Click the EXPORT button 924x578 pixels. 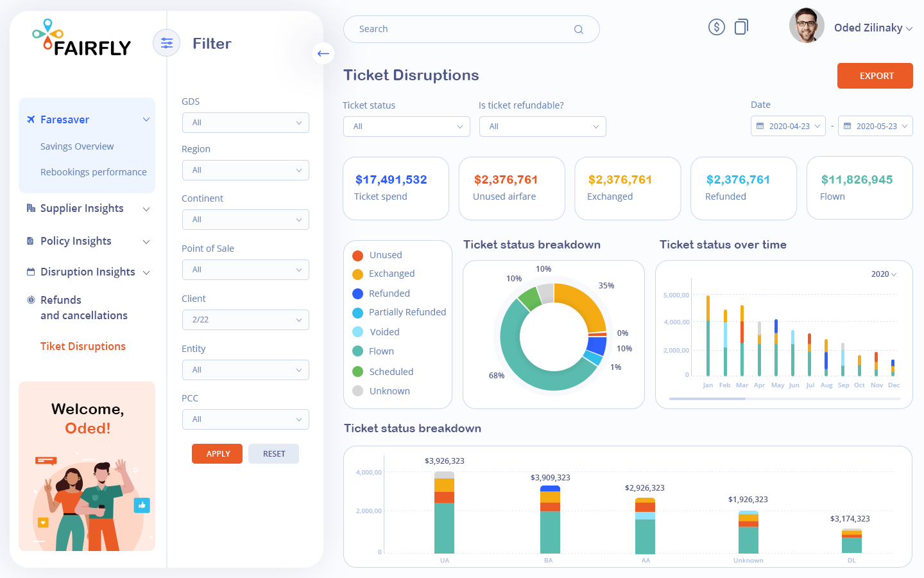[875, 76]
